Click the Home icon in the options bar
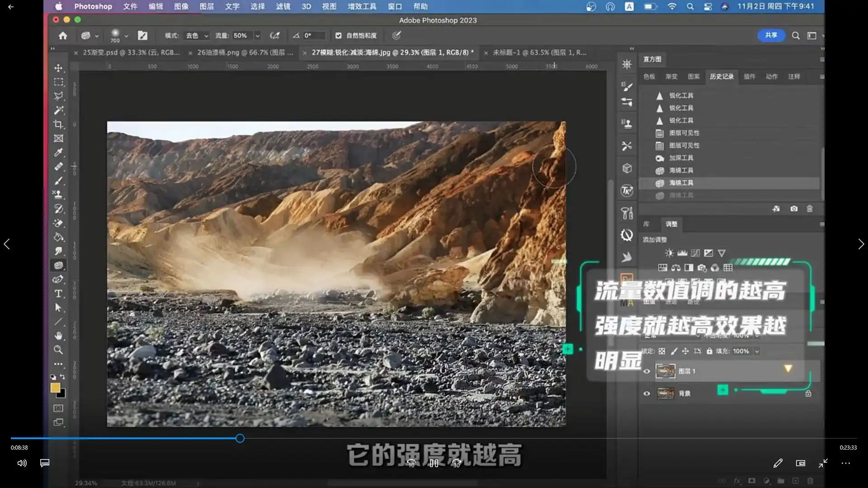 [63, 36]
